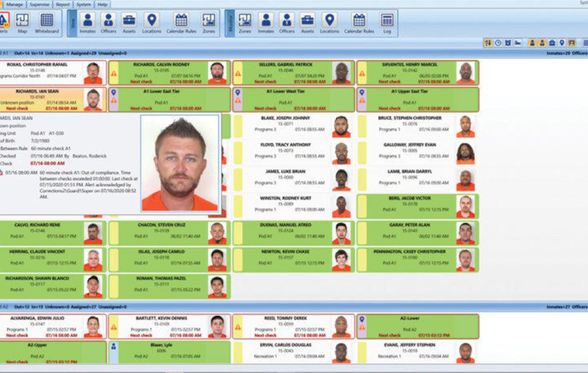
Task: Toggle the small location pin filter icon
Action: [561, 43]
